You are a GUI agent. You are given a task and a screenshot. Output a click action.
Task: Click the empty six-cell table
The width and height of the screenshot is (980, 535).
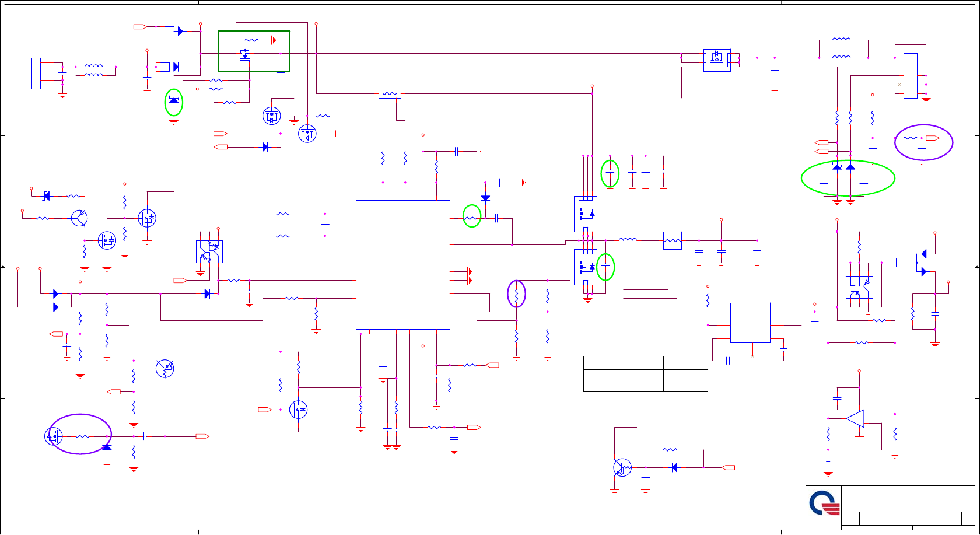pos(646,374)
